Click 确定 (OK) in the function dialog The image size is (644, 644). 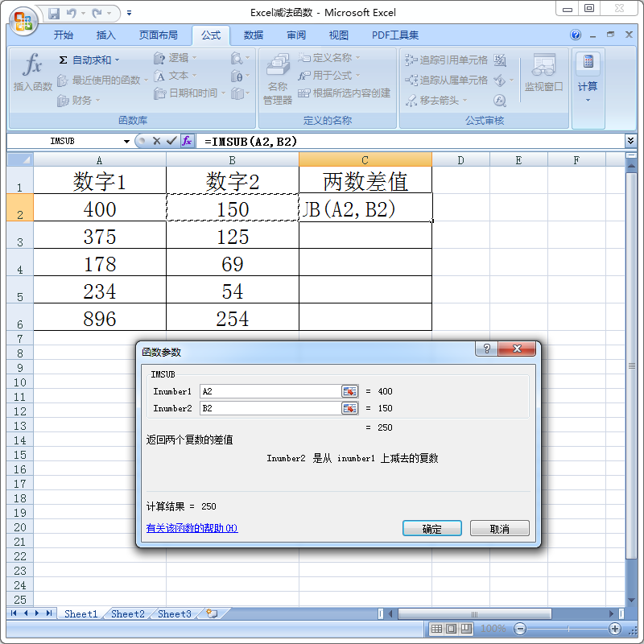[x=432, y=529]
